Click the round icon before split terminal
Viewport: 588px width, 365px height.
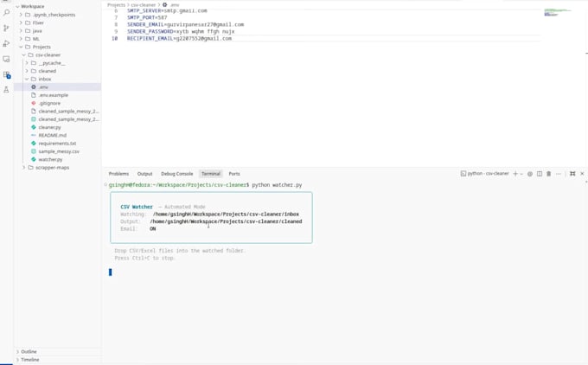point(530,174)
